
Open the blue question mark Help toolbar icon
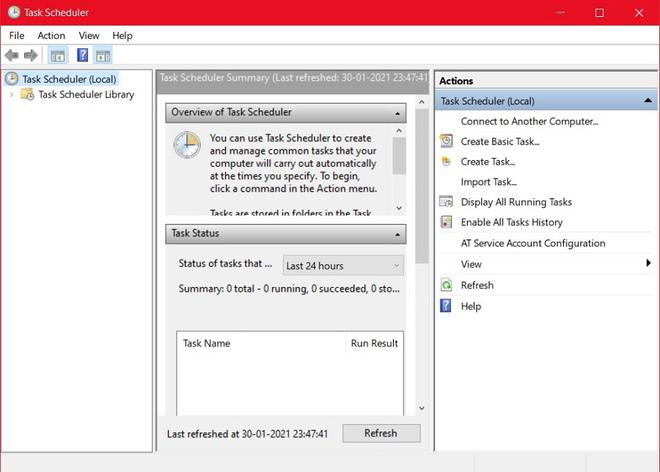(x=82, y=55)
